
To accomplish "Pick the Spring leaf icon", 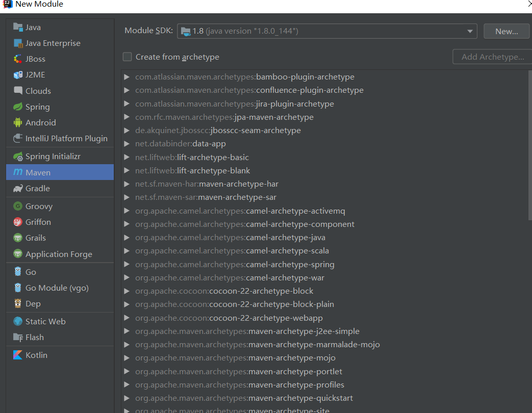I will [x=18, y=107].
